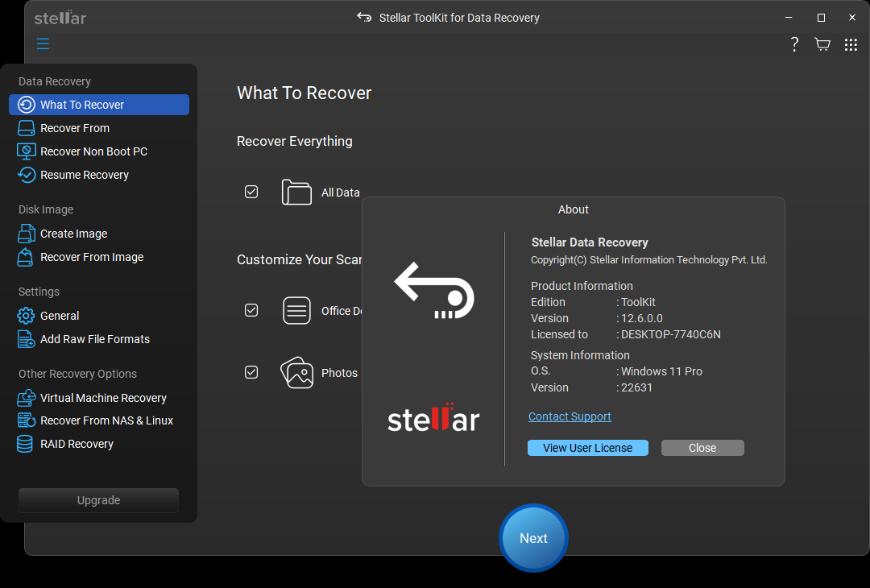Viewport: 870px width, 588px height.
Task: Click the Photos label
Action: tap(340, 373)
